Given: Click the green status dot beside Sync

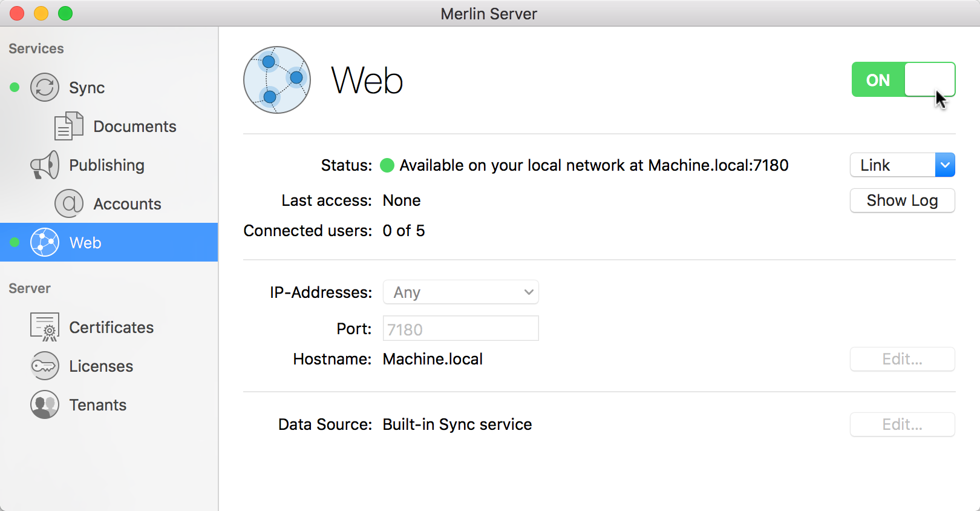Looking at the screenshot, I should (15, 87).
